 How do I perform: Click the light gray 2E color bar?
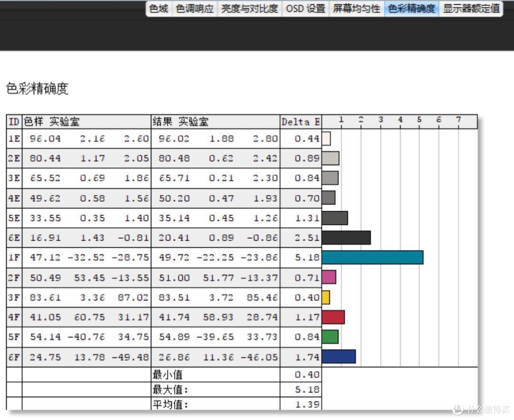[330, 158]
